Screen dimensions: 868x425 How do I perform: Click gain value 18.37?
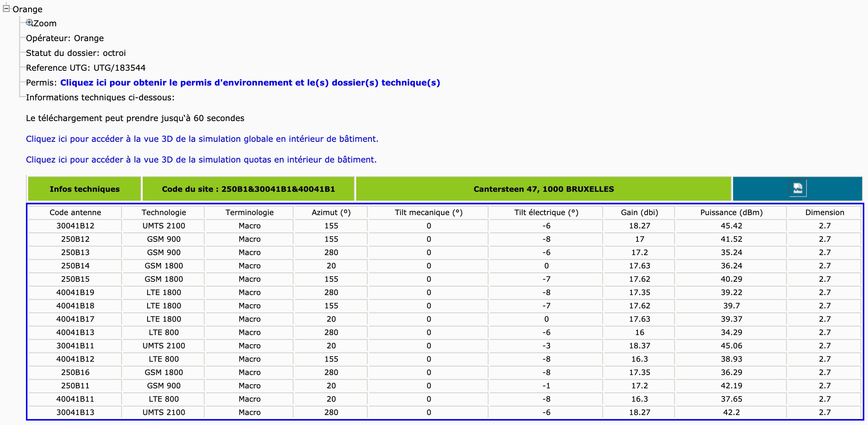click(x=639, y=346)
